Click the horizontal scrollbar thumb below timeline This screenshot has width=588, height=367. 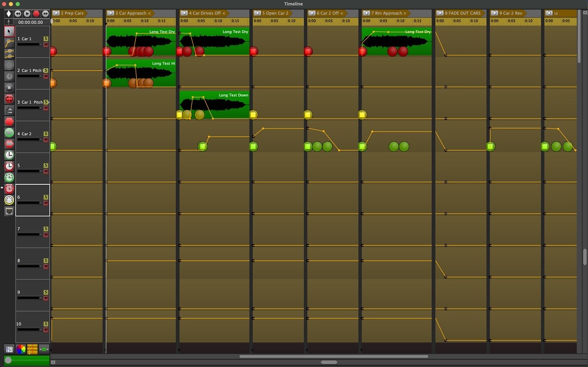click(x=334, y=357)
